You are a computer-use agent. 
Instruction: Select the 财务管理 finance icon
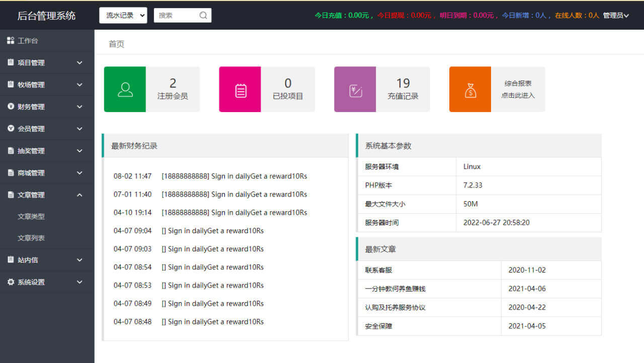9,107
